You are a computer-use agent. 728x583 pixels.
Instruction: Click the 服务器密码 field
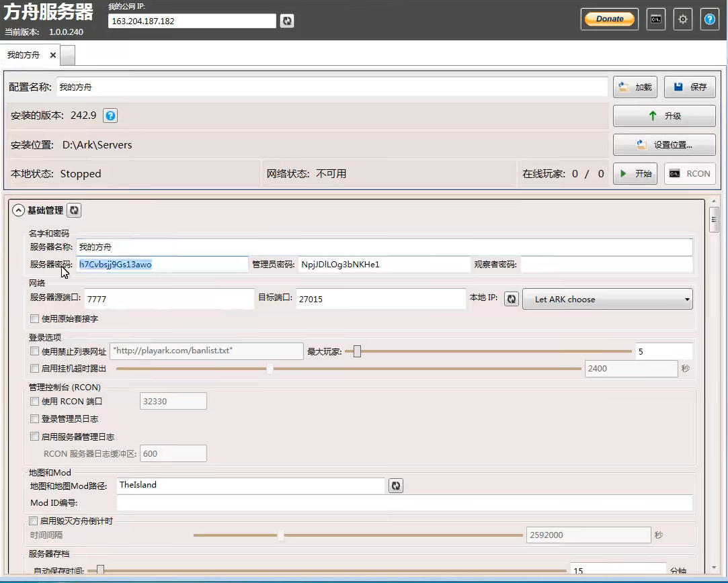click(x=162, y=265)
